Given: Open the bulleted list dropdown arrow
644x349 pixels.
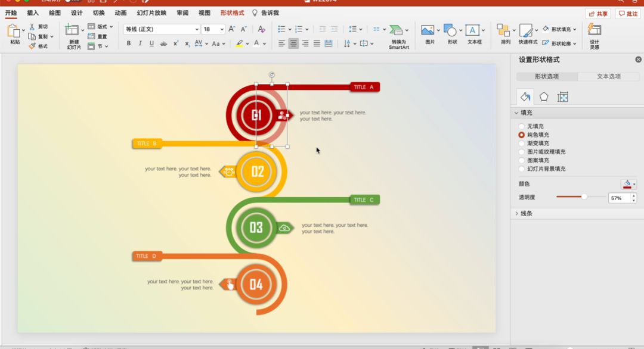Looking at the screenshot, I should click(x=290, y=30).
